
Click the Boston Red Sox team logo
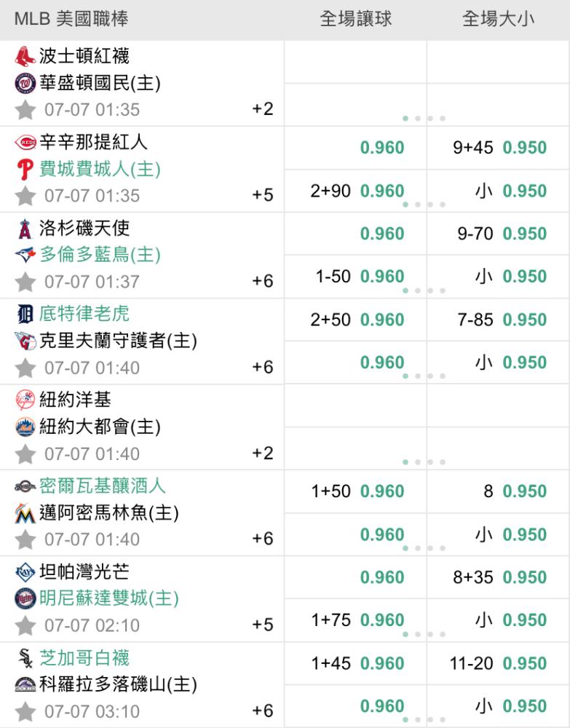pos(25,57)
